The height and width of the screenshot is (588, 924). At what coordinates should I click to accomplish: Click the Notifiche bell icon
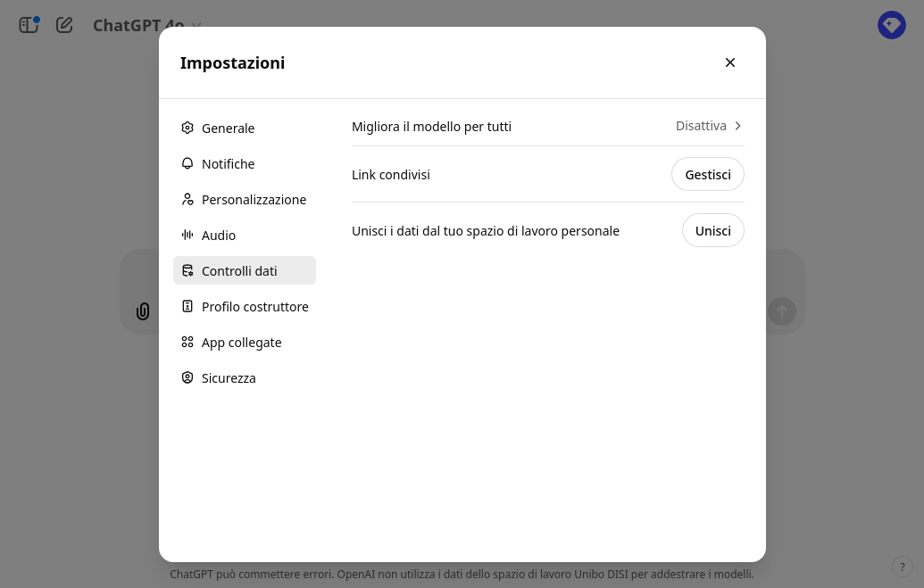pyautogui.click(x=187, y=163)
